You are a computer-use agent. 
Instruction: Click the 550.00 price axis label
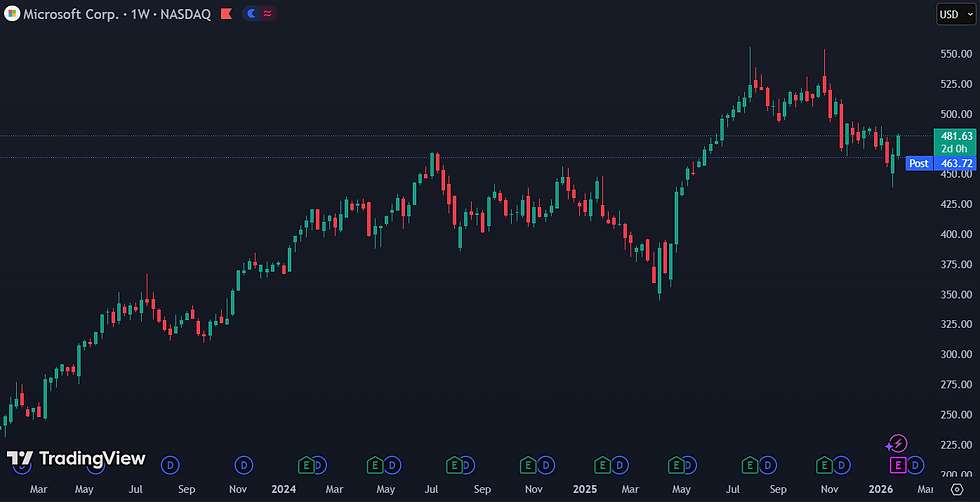[956, 54]
